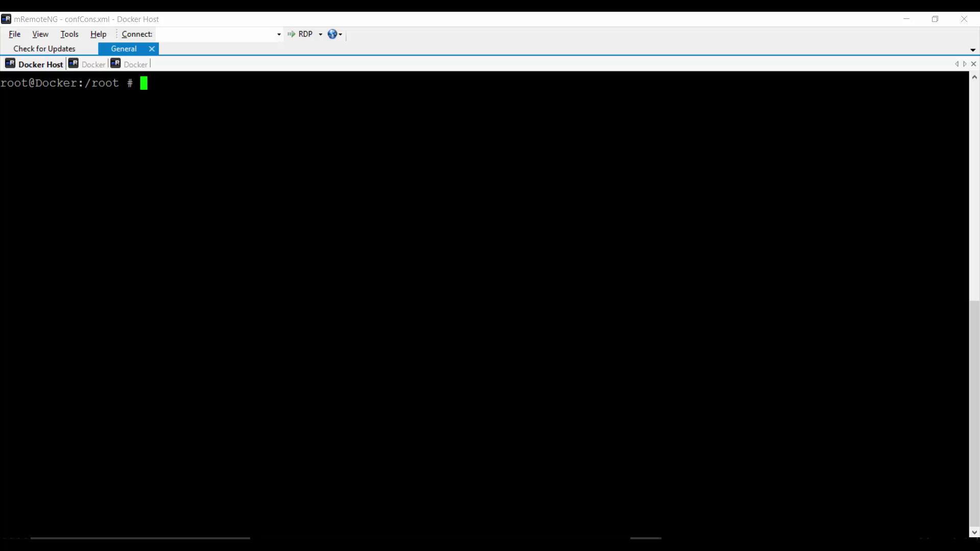Click the third Docker connection tab icon
The width and height of the screenshot is (980, 551).
[116, 64]
